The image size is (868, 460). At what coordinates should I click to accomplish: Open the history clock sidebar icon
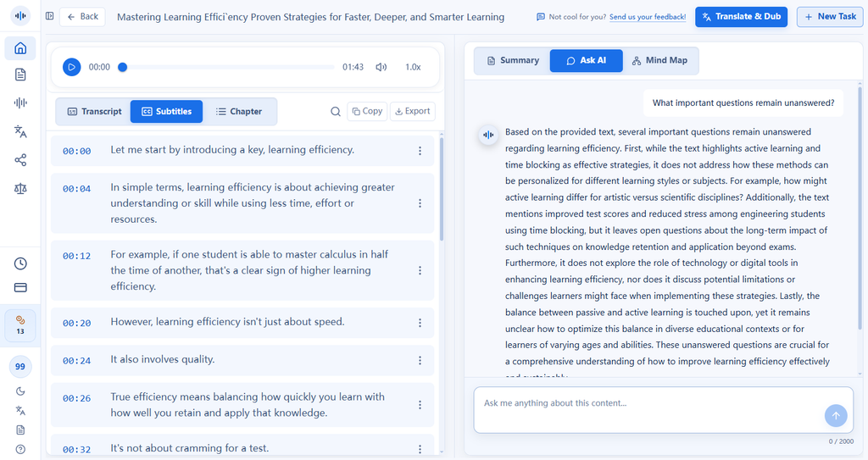point(20,263)
